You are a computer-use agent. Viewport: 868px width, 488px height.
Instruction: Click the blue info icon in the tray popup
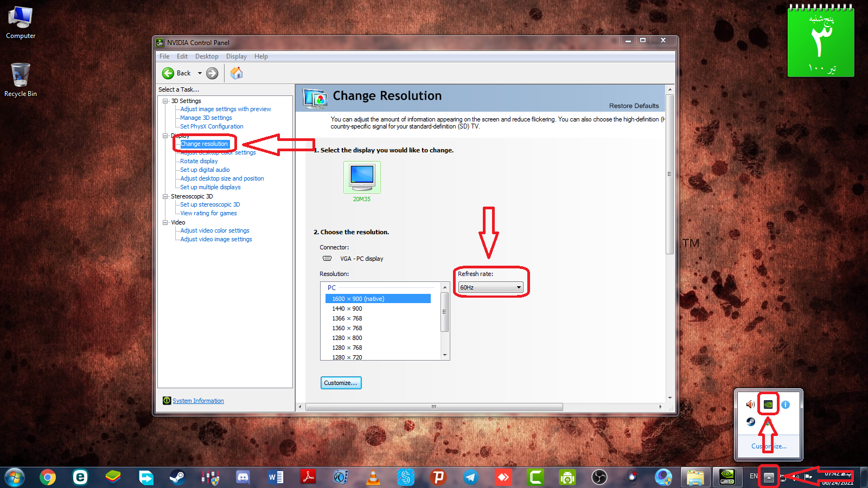[786, 404]
